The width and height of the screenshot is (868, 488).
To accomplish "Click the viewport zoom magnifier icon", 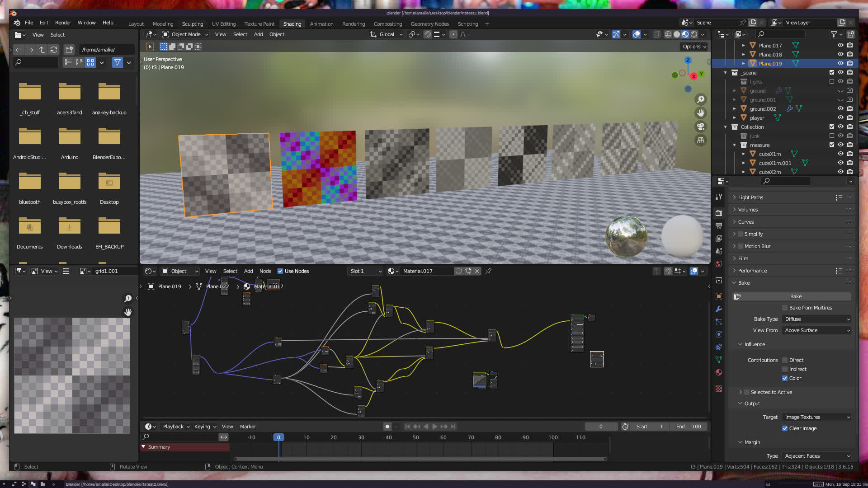I will [701, 99].
